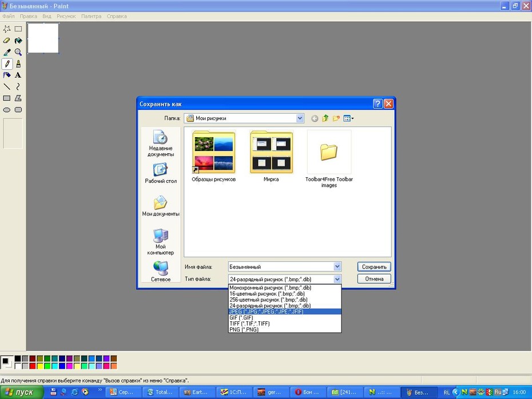Open Недавние документы in places bar
The height and width of the screenshot is (399, 532).
[x=161, y=143]
